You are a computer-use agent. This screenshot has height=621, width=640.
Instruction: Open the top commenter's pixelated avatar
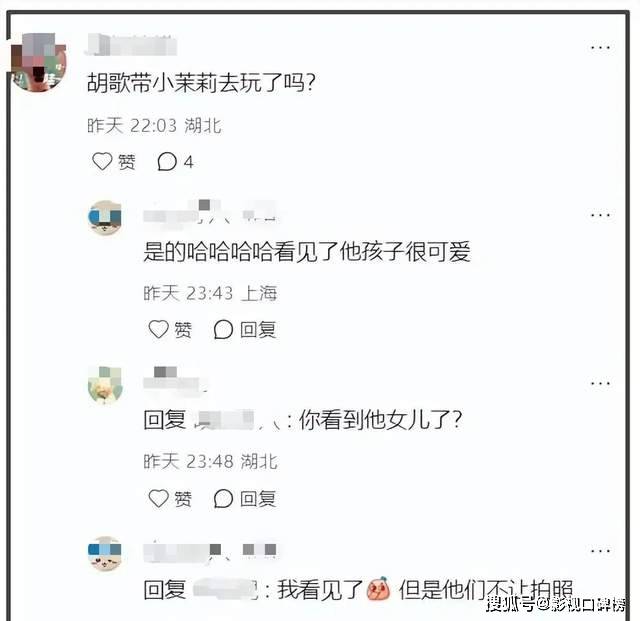38,62
